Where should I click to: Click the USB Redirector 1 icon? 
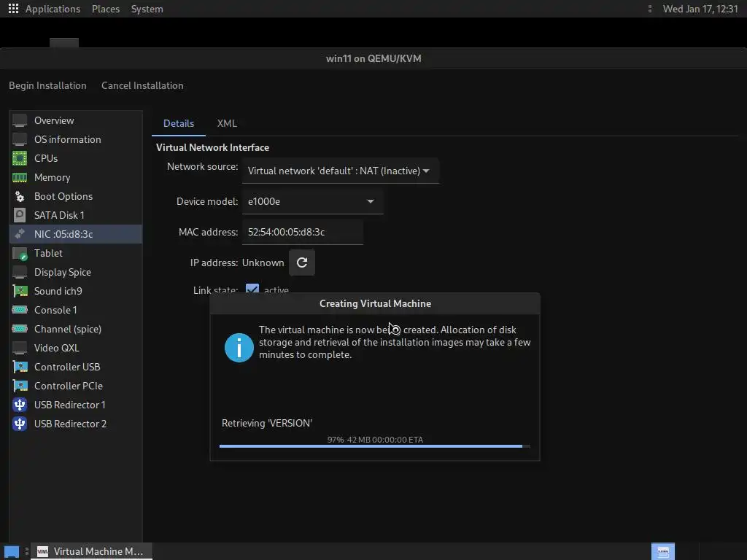(20, 405)
